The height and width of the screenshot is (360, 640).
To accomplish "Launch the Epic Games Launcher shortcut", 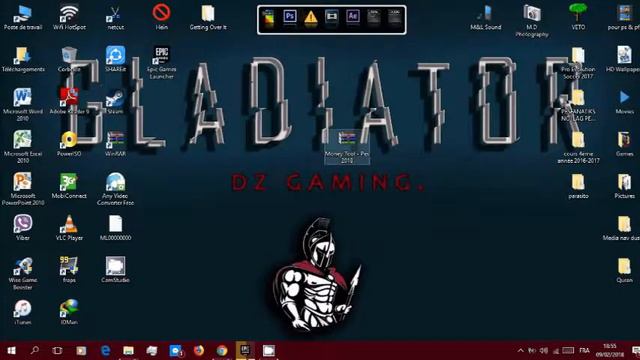I will (162, 62).
